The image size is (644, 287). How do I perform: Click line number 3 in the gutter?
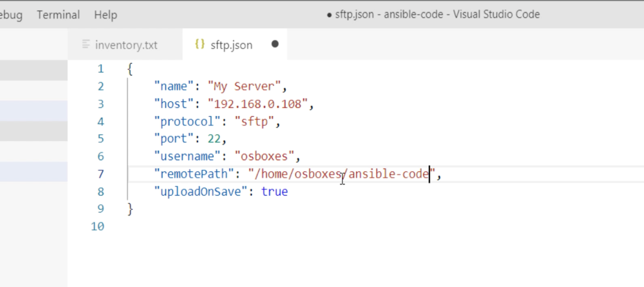100,104
